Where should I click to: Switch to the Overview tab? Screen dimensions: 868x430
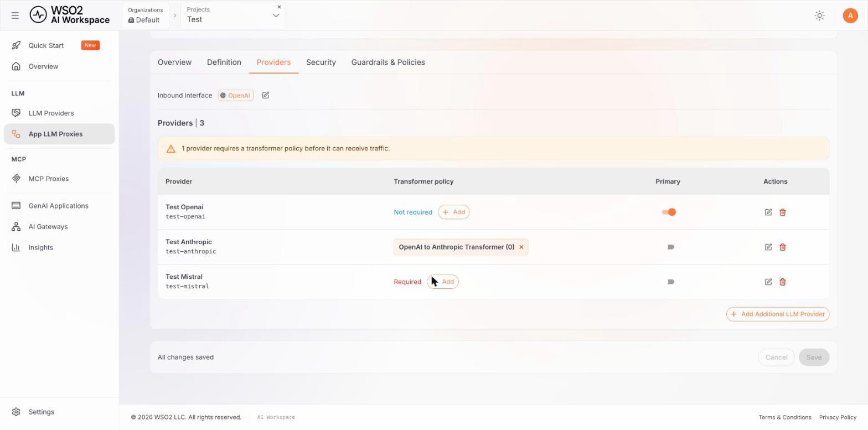tap(174, 63)
